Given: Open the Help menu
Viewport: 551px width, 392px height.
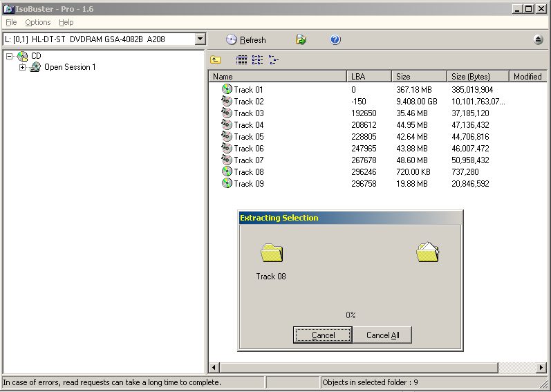Looking at the screenshot, I should pyautogui.click(x=66, y=22).
